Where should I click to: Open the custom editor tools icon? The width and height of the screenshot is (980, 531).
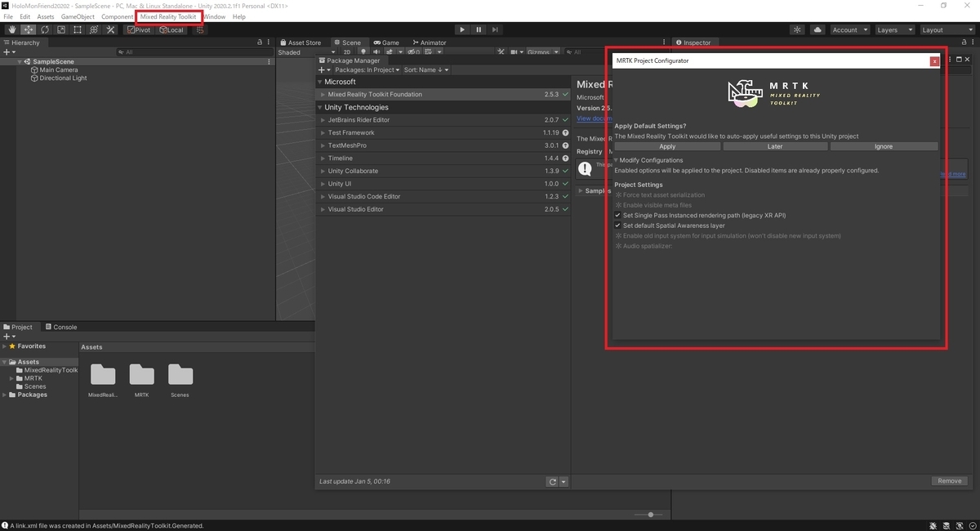[x=110, y=29]
